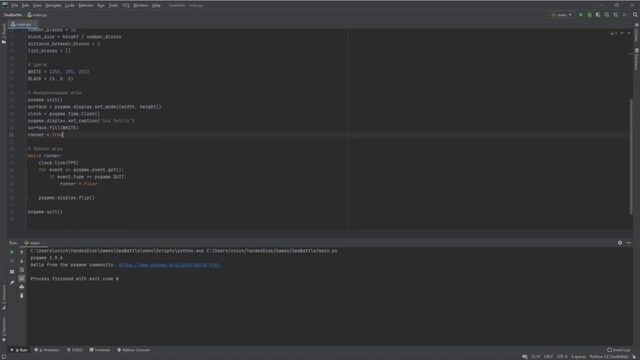Open the Help menu
The image size is (640, 360).
(156, 6)
